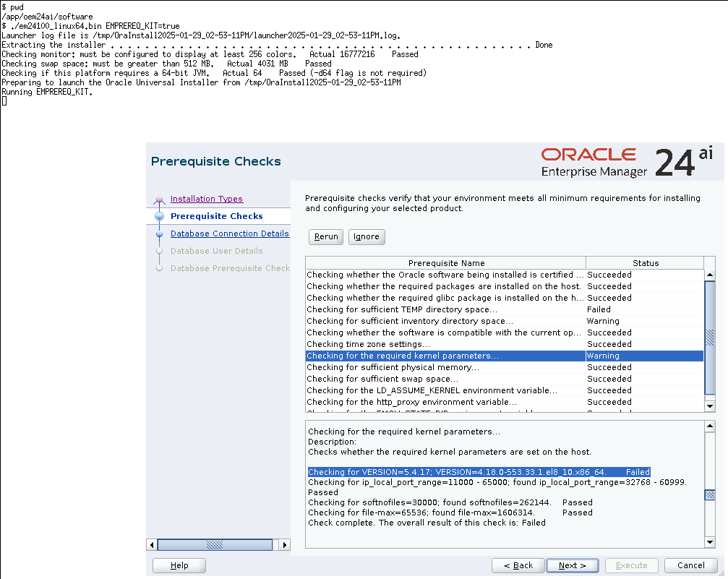Select row 'Checking for sufficient TEMP directory space'
Screen dimensions: 728x579
pos(505,309)
